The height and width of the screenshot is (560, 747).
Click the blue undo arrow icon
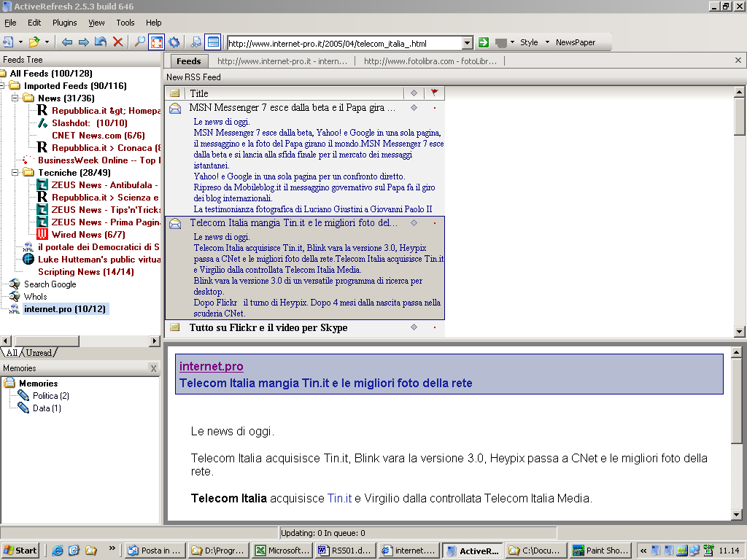point(101,42)
